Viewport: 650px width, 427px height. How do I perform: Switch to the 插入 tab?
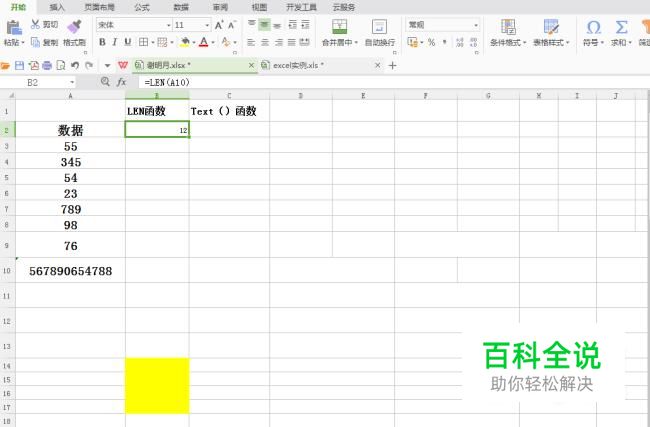tap(57, 7)
